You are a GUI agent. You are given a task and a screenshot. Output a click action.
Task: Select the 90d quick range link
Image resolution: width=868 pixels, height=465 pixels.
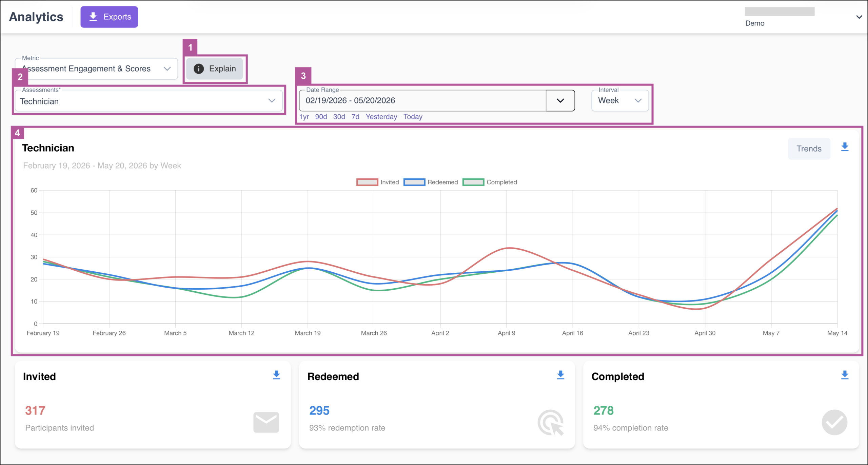[x=321, y=117]
